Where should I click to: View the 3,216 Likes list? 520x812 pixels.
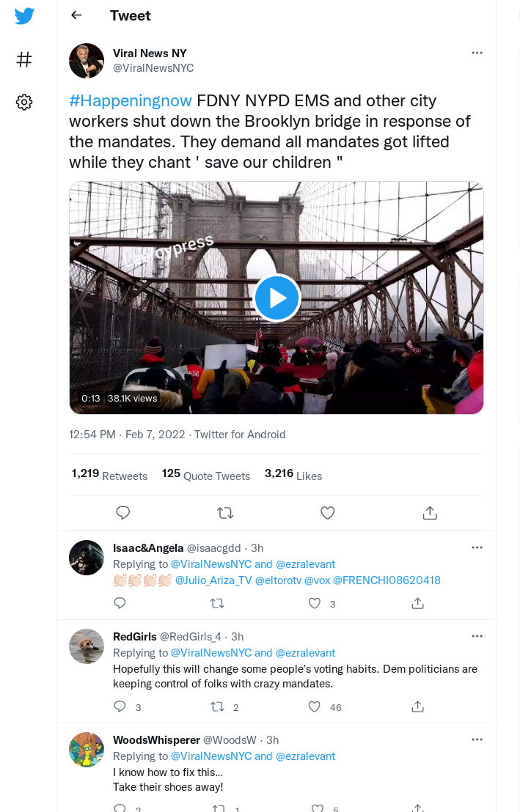(293, 474)
